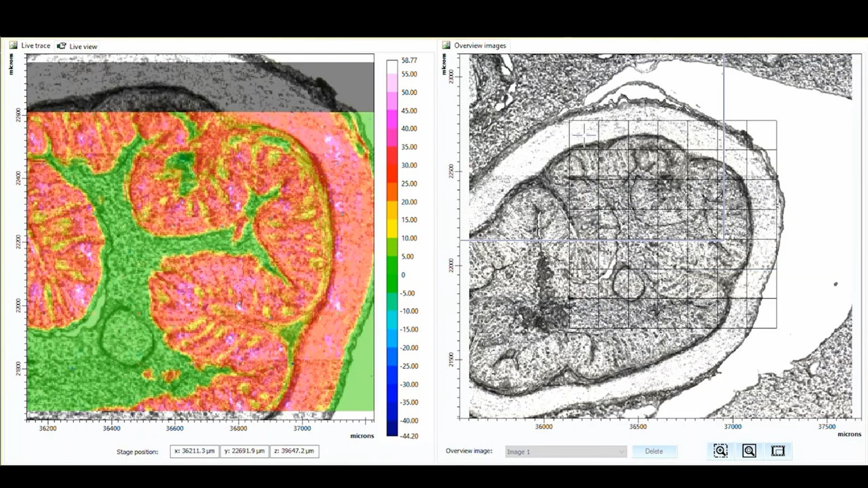The image size is (868, 488).
Task: Click the zoom-to-fit magnifier icon
Action: 749,451
